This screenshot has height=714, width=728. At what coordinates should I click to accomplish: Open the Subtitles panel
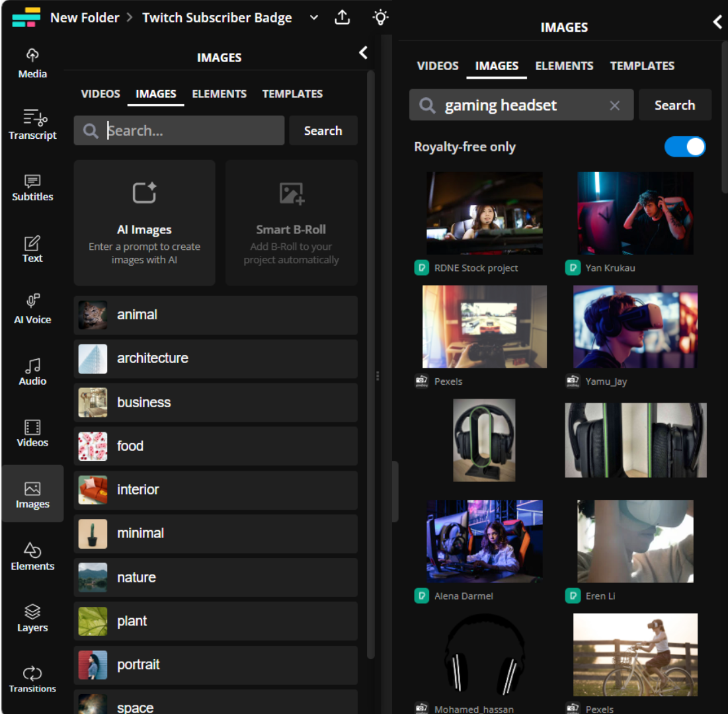[32, 187]
